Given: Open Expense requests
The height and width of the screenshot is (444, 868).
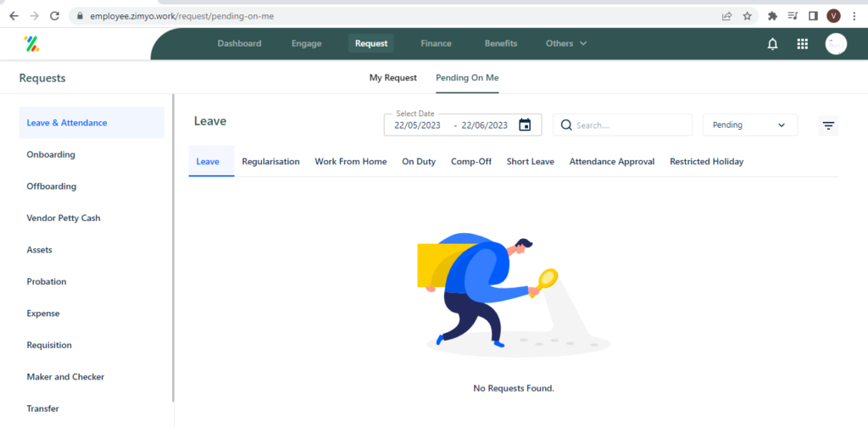Looking at the screenshot, I should (43, 314).
